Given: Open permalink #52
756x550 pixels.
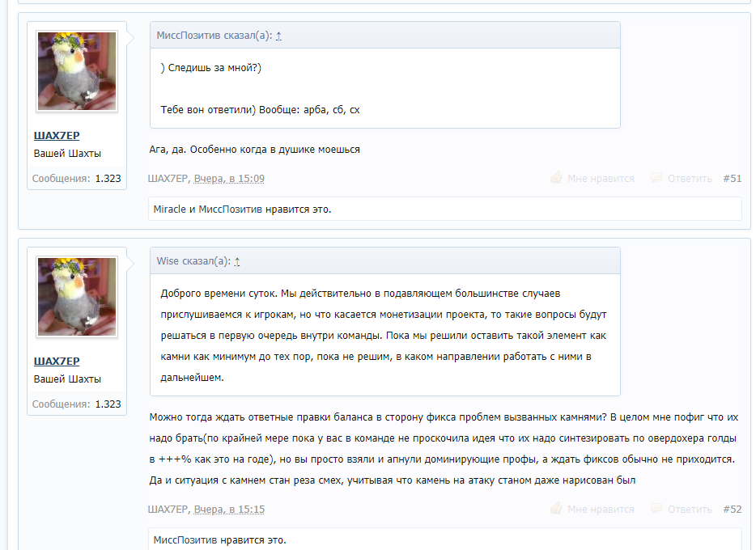Looking at the screenshot, I should [x=732, y=510].
